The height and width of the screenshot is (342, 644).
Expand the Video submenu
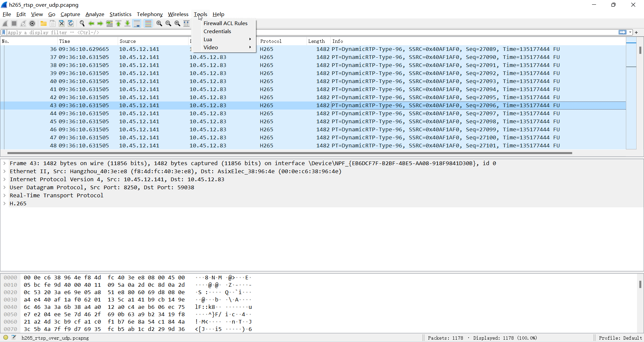point(224,48)
